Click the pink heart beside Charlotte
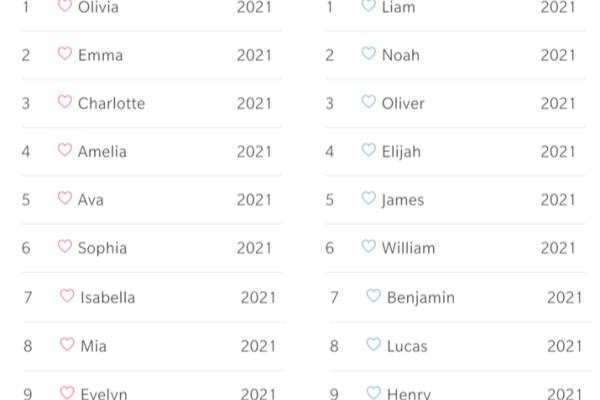The width and height of the screenshot is (600, 400). pyautogui.click(x=65, y=102)
